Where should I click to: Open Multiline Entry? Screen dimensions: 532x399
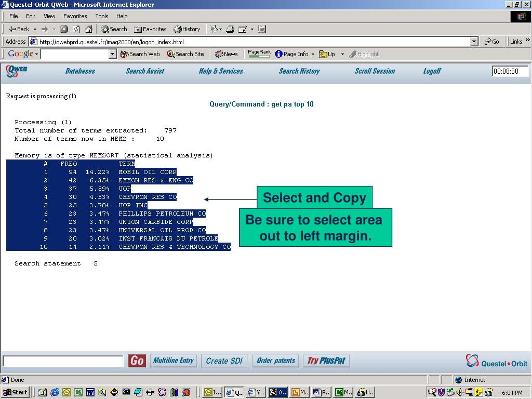click(x=173, y=361)
